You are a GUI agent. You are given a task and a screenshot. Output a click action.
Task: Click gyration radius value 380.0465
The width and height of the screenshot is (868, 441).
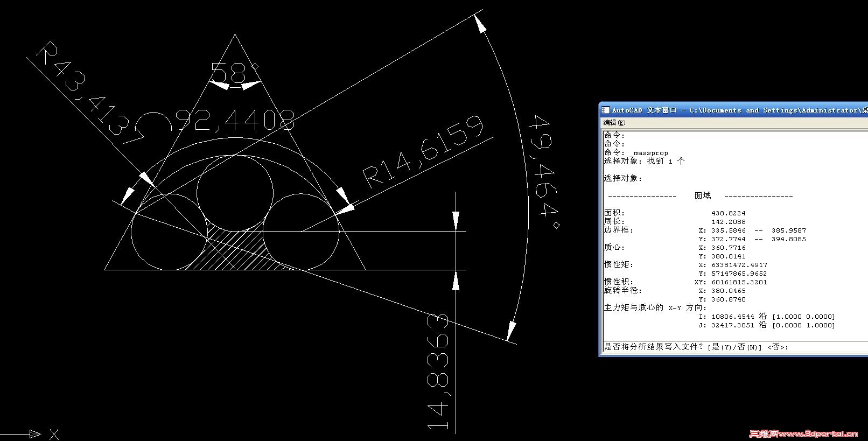click(729, 291)
